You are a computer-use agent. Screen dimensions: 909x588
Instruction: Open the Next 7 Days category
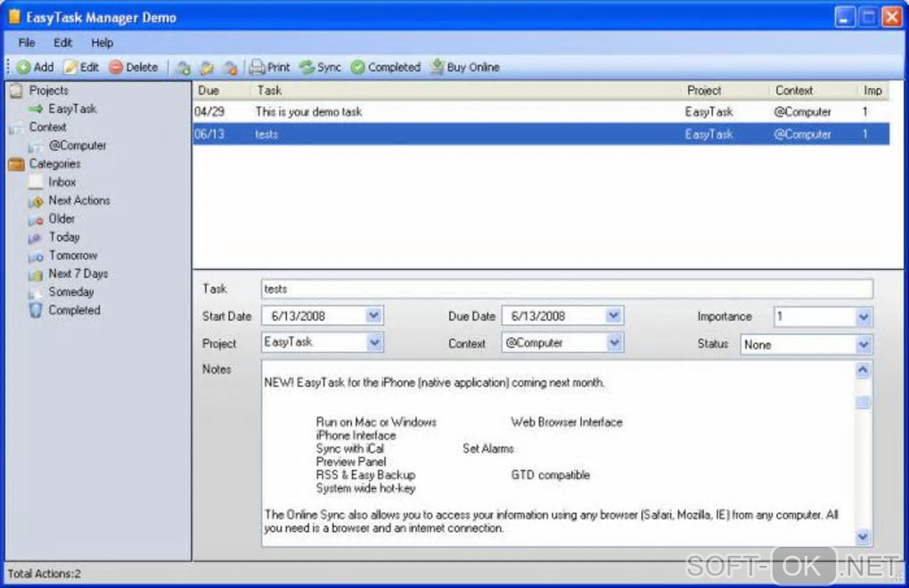[x=78, y=274]
